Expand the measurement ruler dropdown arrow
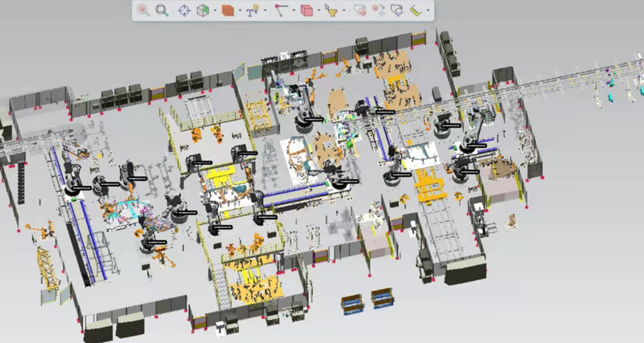This screenshot has height=343, width=644. pyautogui.click(x=428, y=10)
